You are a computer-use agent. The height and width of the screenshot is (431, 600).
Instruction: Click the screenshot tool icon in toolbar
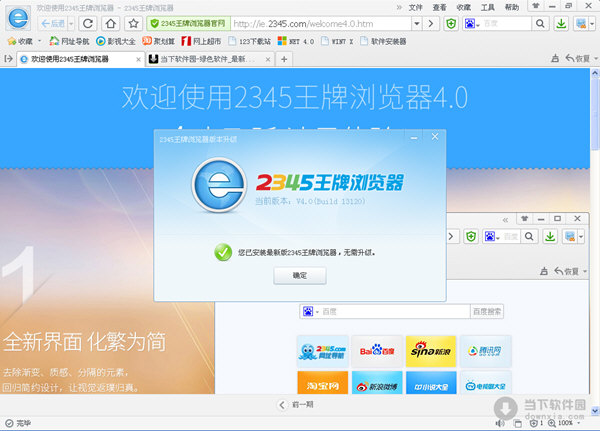pyautogui.click(x=581, y=24)
